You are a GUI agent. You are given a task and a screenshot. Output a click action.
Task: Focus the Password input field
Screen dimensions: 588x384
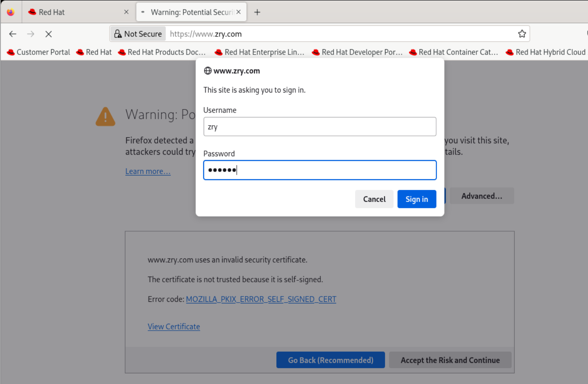[x=320, y=170]
